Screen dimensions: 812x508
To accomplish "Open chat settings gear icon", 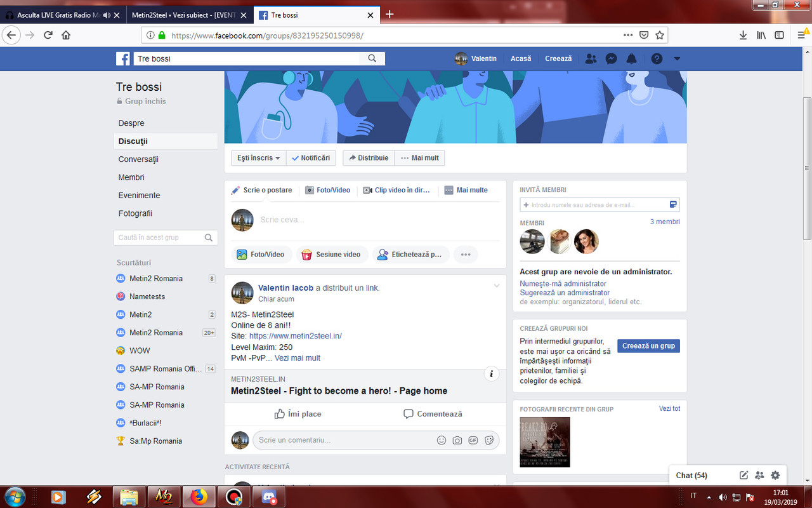I will pos(775,475).
